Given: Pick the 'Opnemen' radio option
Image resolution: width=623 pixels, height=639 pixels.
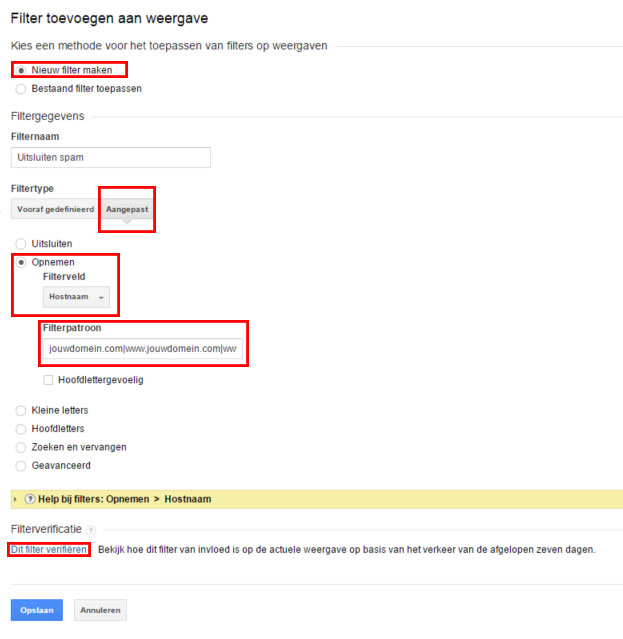Looking at the screenshot, I should 21,262.
